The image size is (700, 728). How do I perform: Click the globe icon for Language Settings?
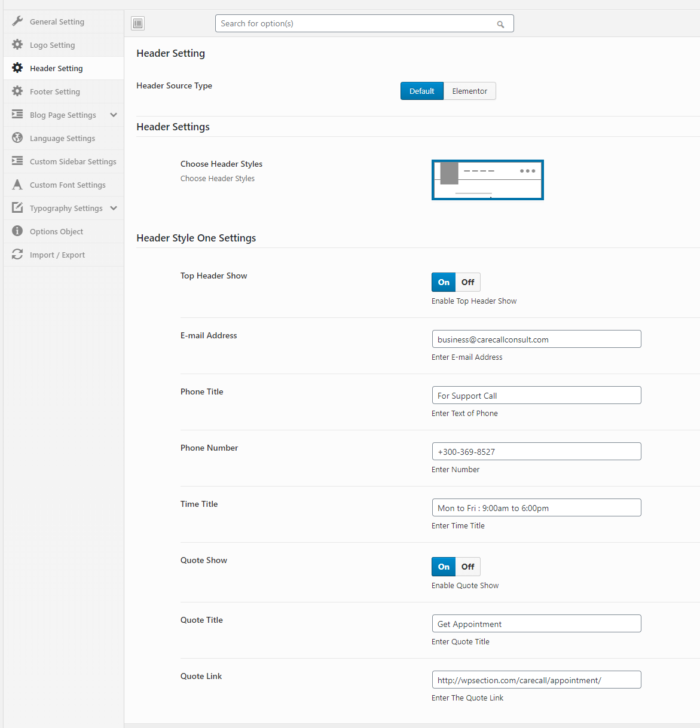[17, 137]
